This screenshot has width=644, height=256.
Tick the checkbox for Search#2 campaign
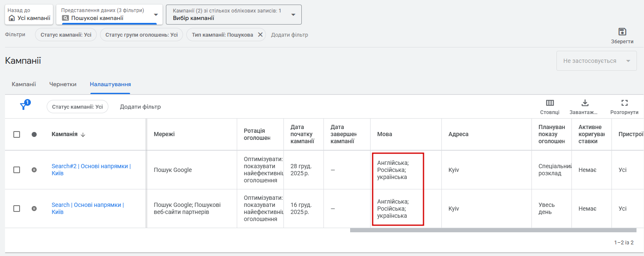coord(17,170)
